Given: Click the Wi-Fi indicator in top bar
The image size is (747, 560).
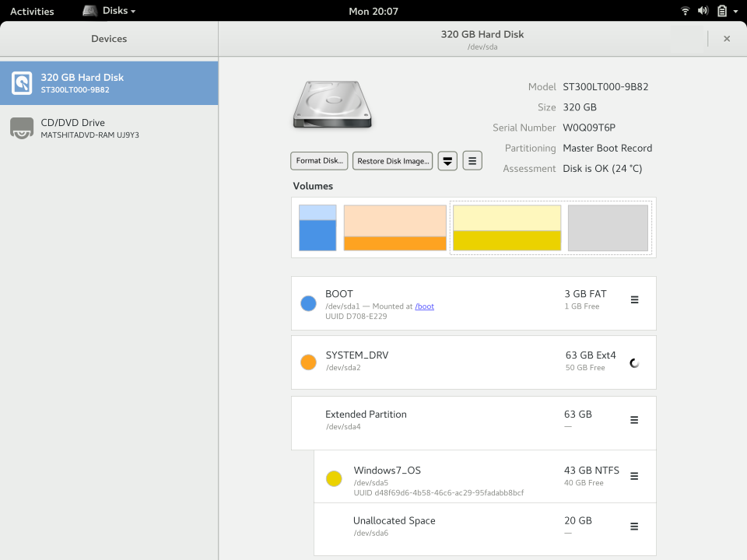Looking at the screenshot, I should (685, 11).
